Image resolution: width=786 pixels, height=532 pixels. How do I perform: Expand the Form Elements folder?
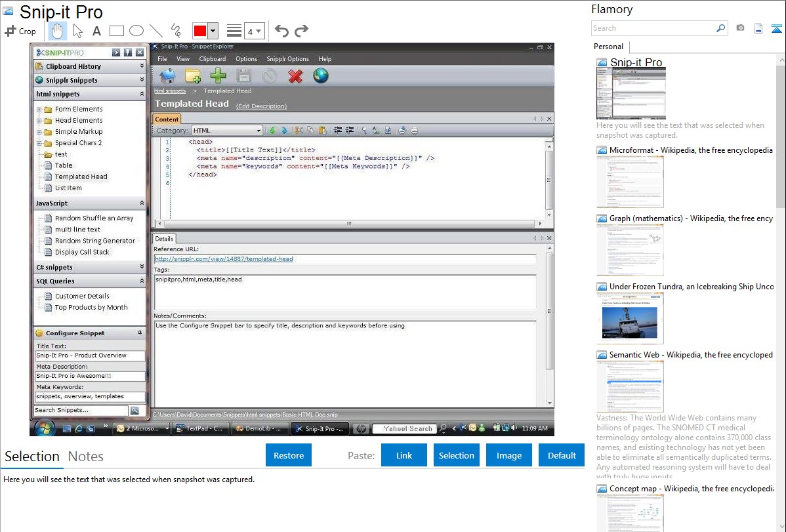pyautogui.click(x=39, y=110)
